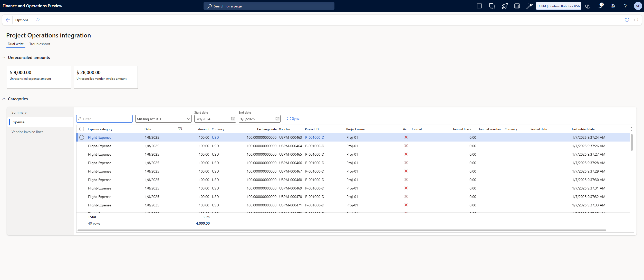
Task: Click red X in USPM-000467 row
Action: (406, 171)
